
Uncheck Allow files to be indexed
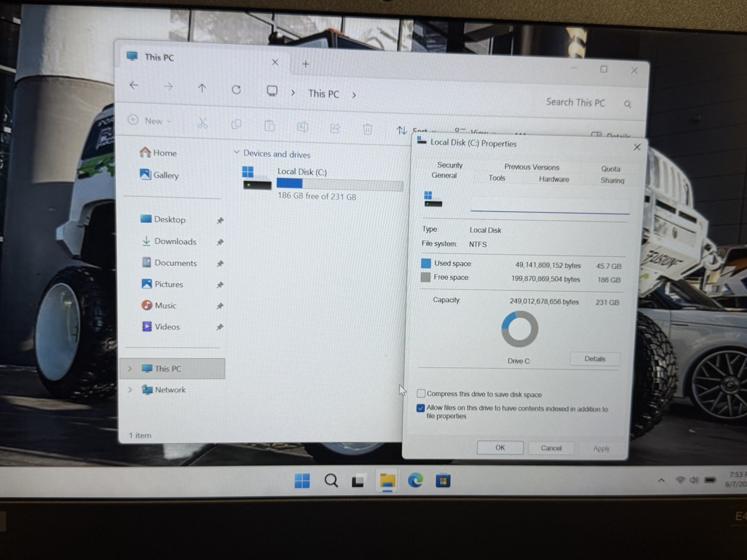[420, 408]
